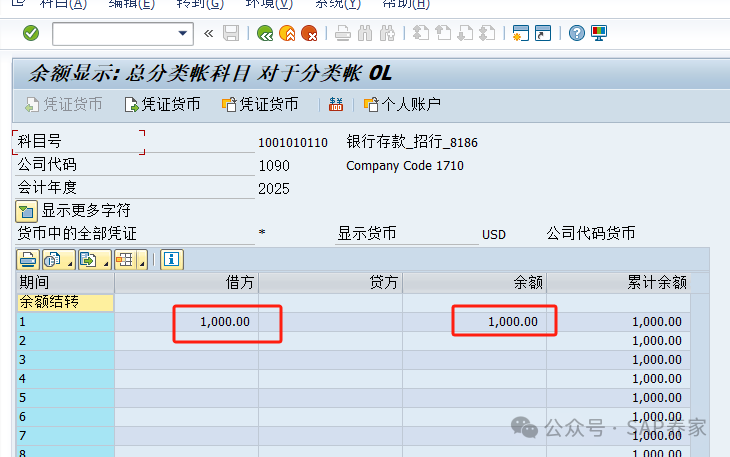Cancel with the red X icon
The width and height of the screenshot is (730, 457).
coord(309,34)
